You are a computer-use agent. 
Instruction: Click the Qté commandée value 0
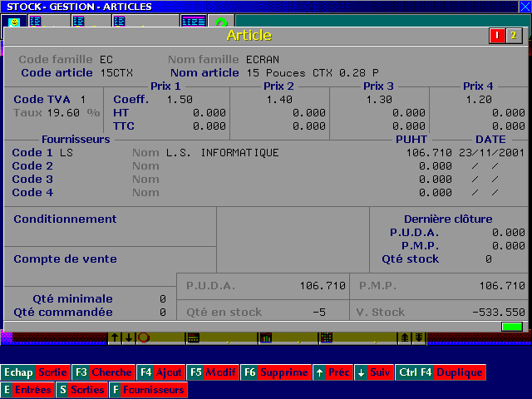tap(163, 313)
